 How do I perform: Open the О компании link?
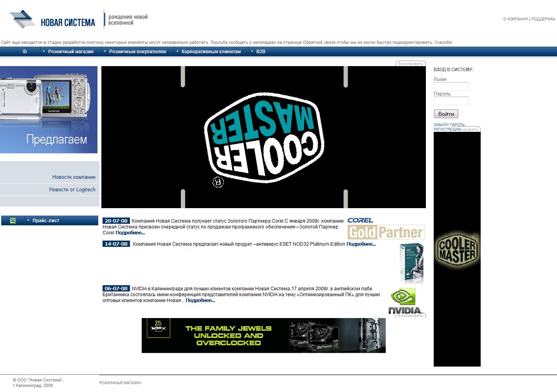(516, 19)
